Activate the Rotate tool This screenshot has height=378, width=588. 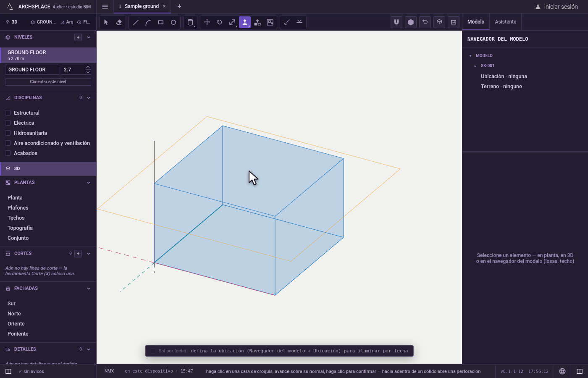[x=220, y=22]
